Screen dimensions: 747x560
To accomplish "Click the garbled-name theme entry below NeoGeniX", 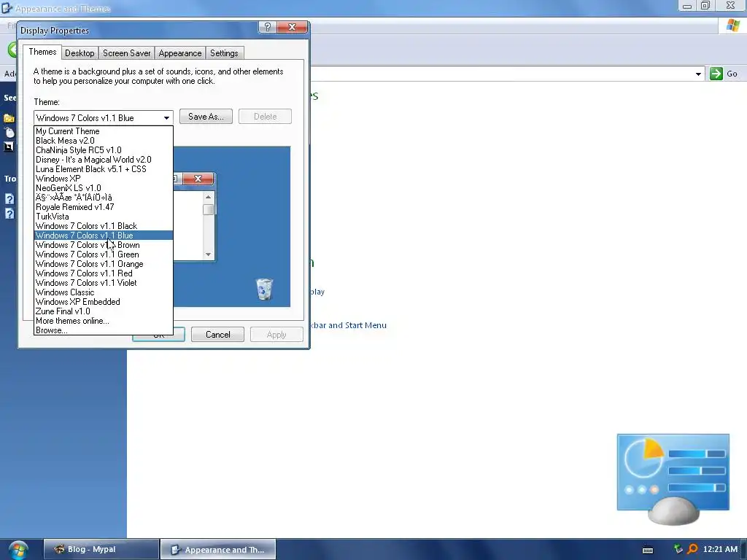I will pos(104,198).
